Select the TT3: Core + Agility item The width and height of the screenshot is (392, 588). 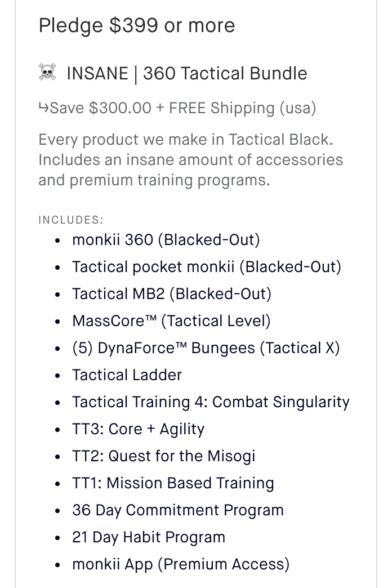point(139,429)
